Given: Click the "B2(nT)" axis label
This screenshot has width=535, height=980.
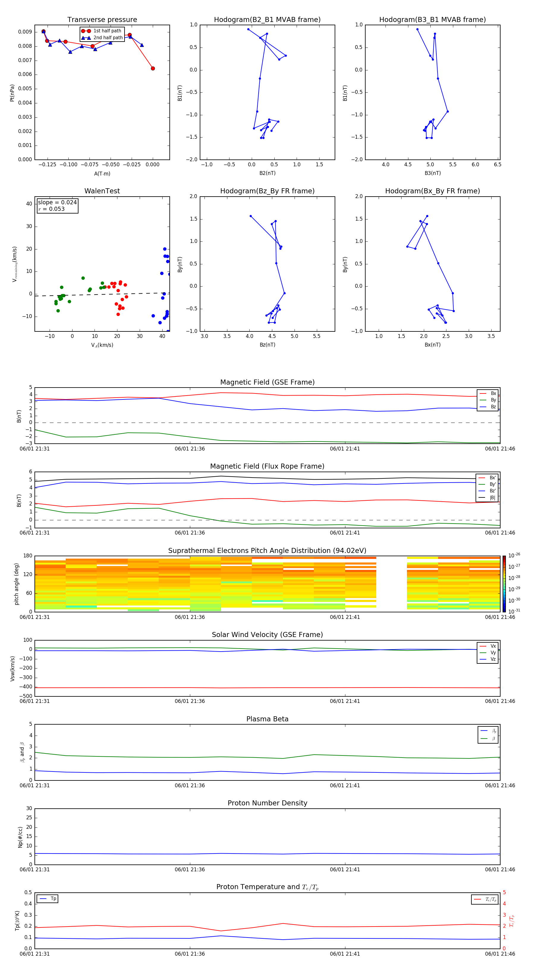Looking at the screenshot, I should (x=267, y=173).
